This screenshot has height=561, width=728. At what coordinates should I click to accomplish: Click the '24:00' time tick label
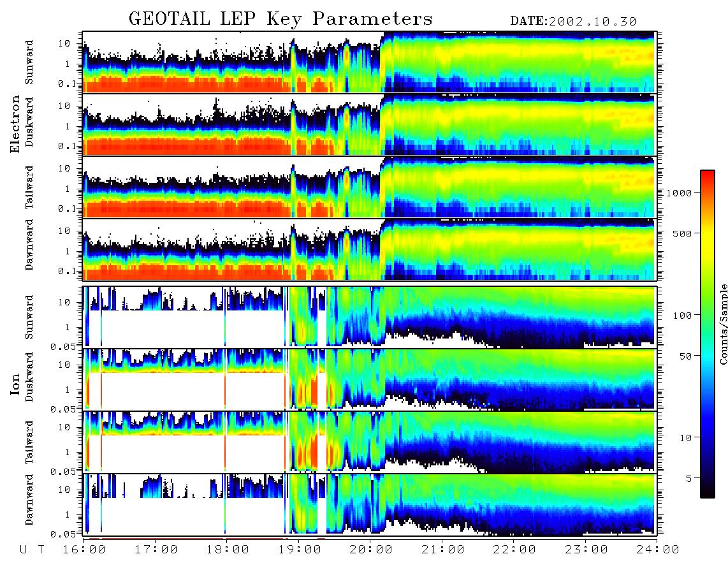[658, 550]
